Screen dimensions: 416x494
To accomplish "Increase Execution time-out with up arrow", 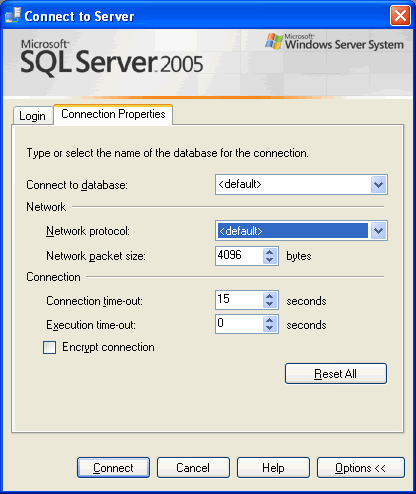I will click(270, 320).
